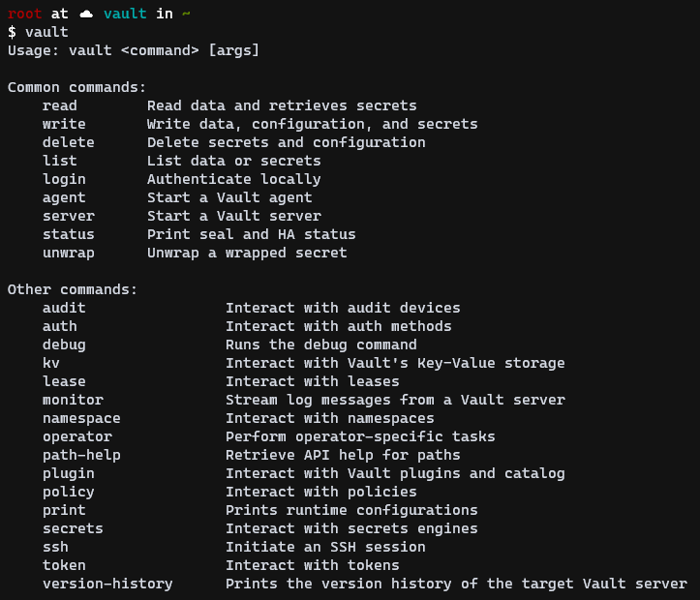Image resolution: width=700 pixels, height=600 pixels.
Task: Click the 'policy' command name
Action: point(69,492)
